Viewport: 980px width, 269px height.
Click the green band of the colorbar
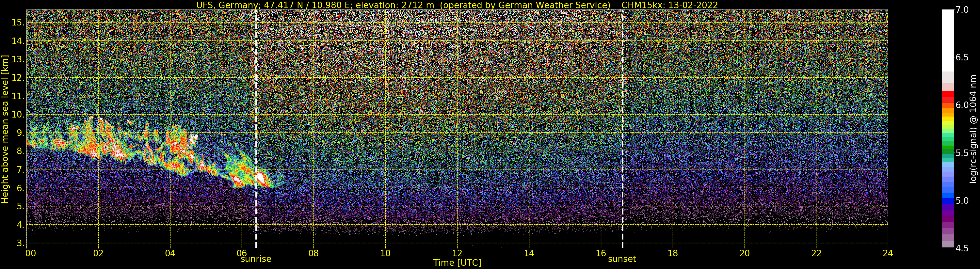948,147
